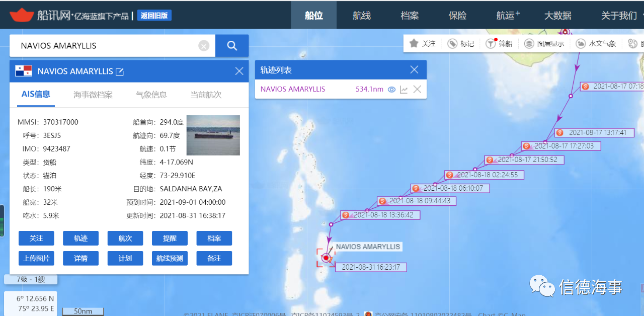This screenshot has height=316, width=644.
Task: Clear the search field with the X icon
Action: (203, 46)
